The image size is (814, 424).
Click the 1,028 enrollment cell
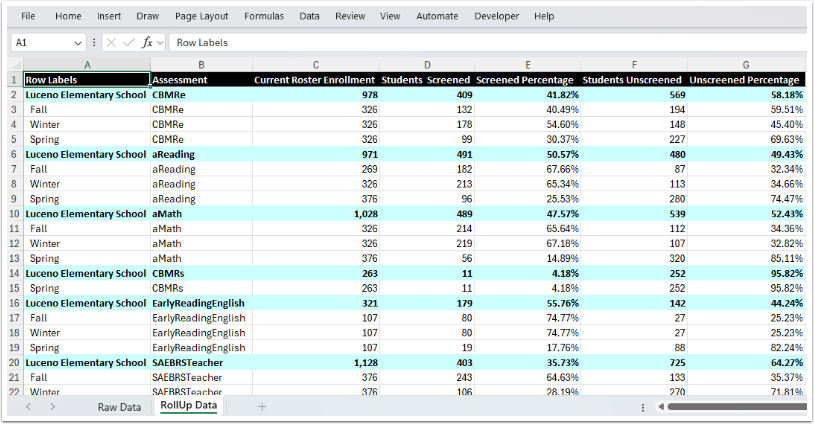coord(316,214)
